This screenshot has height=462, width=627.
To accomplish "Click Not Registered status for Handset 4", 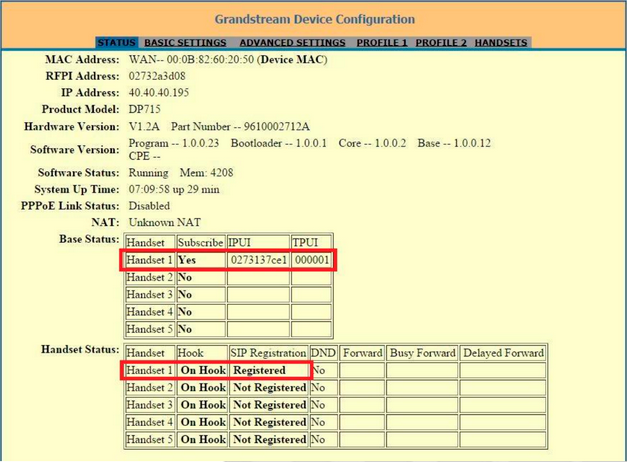I will (270, 422).
